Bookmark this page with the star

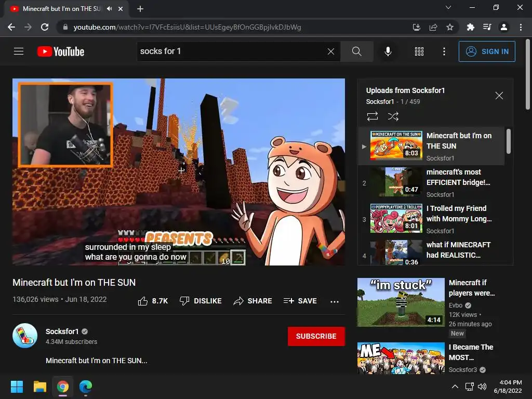point(450,27)
